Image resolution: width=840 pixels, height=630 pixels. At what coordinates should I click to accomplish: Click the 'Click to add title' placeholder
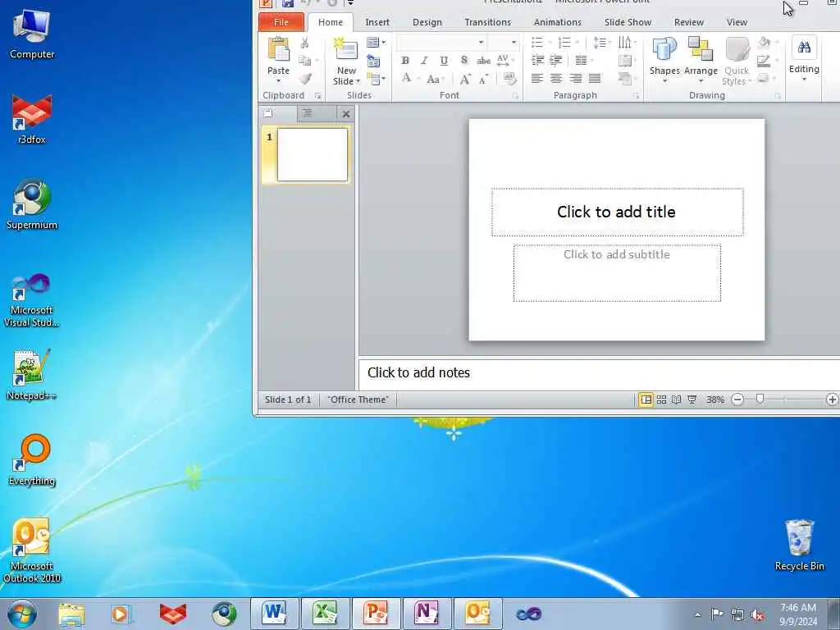[617, 212]
